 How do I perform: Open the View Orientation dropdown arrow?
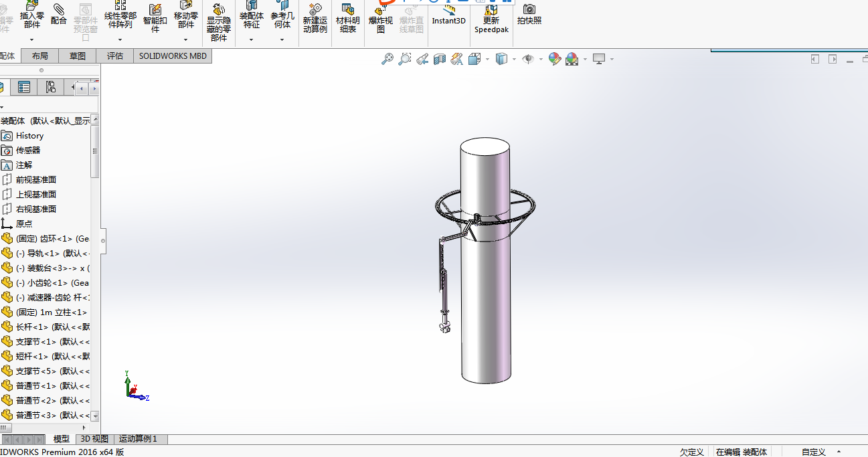[x=487, y=60]
